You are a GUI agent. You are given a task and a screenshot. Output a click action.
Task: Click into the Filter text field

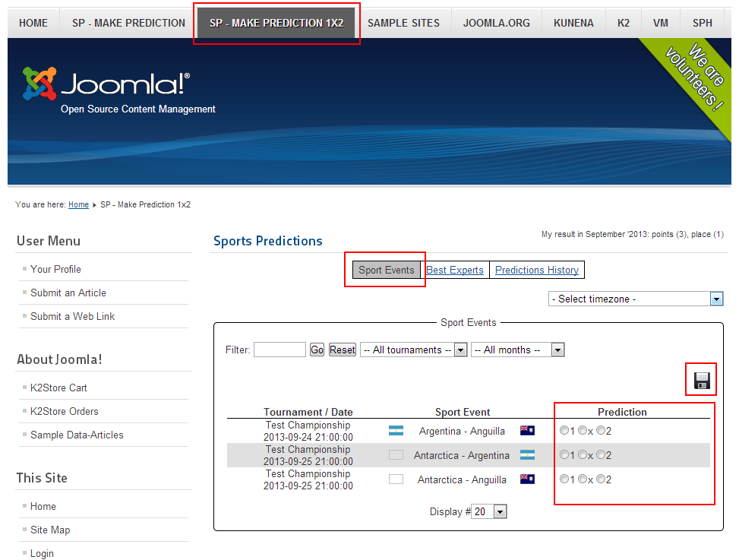[279, 350]
